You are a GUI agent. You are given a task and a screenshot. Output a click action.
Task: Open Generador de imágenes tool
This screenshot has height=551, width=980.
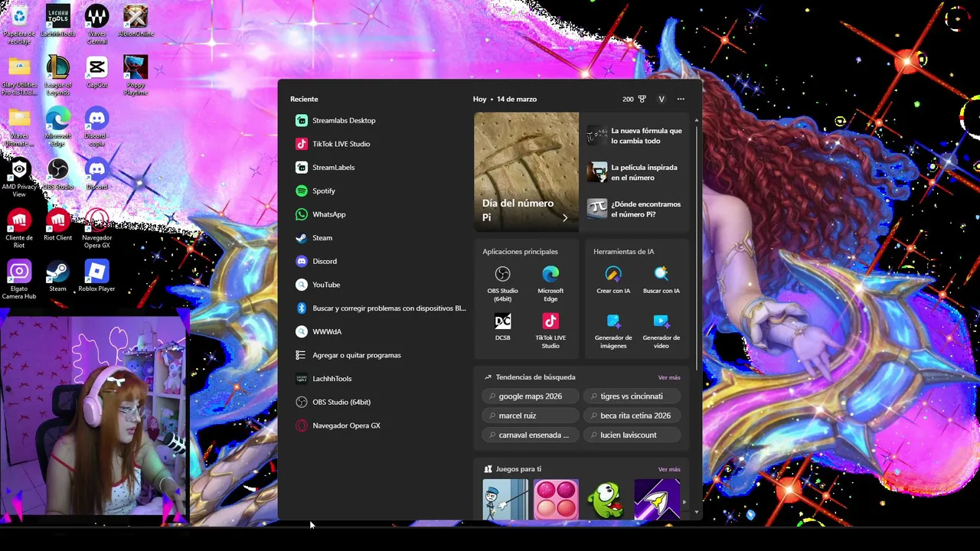[613, 331]
